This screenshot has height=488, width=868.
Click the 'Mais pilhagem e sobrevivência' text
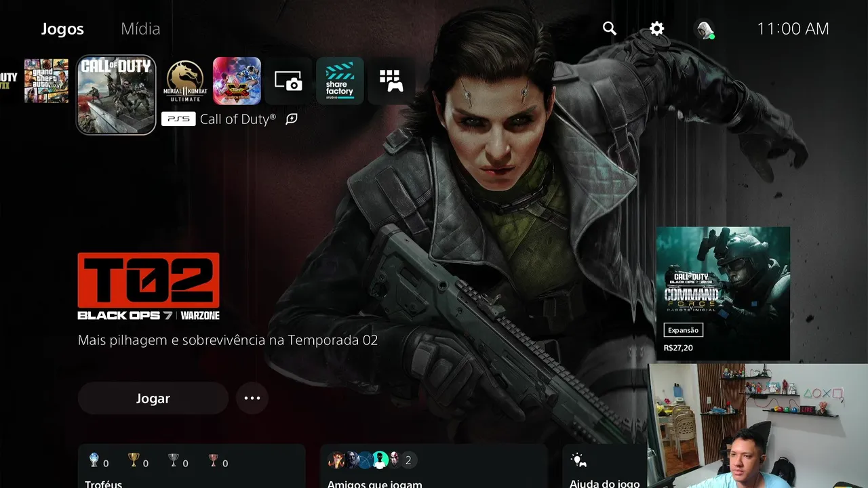(228, 340)
